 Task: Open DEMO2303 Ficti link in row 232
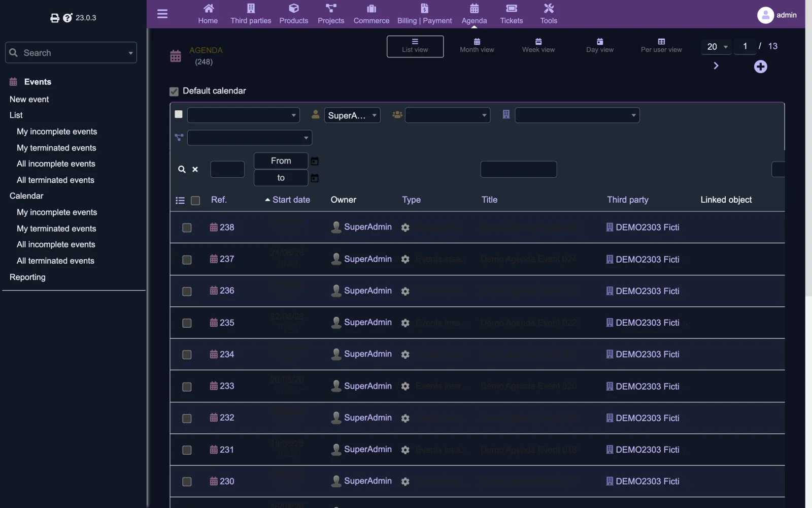[x=648, y=418]
